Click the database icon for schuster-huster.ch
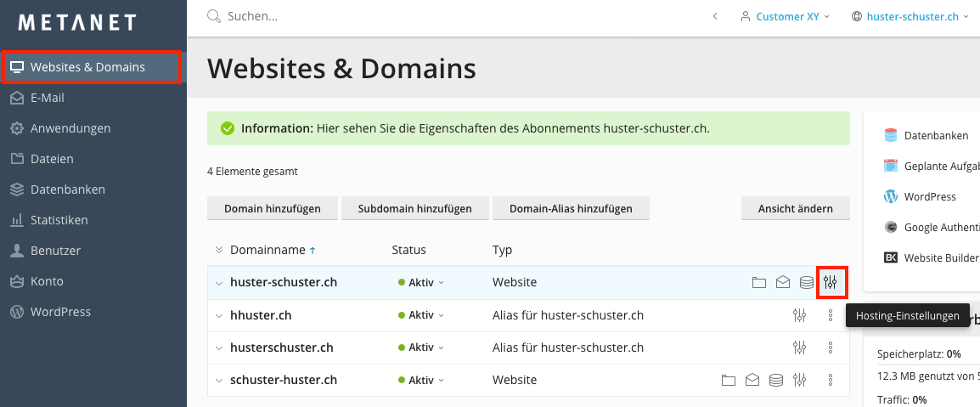The width and height of the screenshot is (980, 407). [x=775, y=380]
